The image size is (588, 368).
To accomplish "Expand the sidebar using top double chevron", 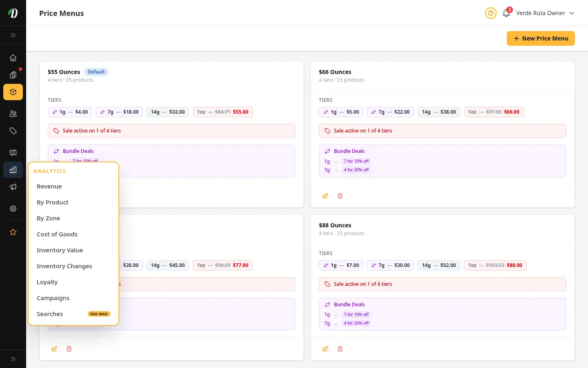I will coord(13,35).
